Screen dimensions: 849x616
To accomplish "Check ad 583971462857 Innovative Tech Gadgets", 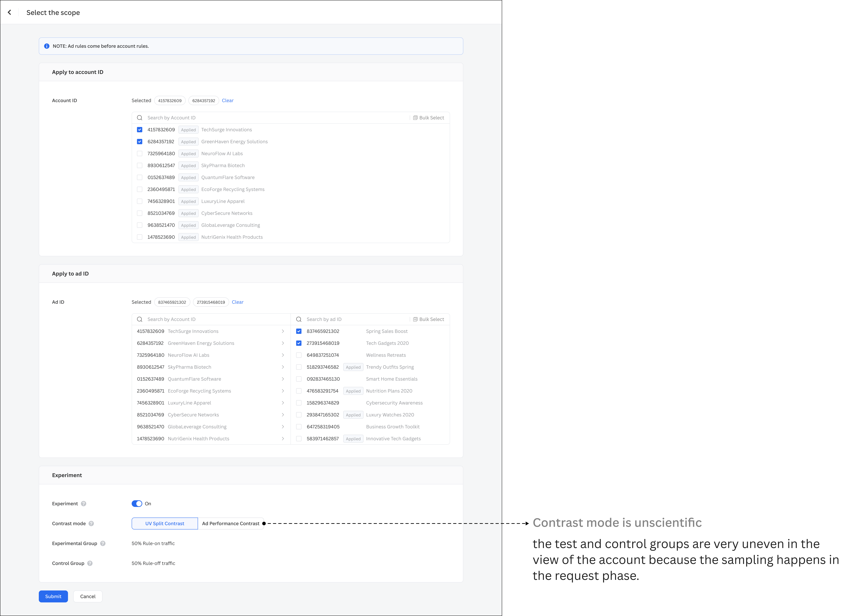I will [299, 439].
